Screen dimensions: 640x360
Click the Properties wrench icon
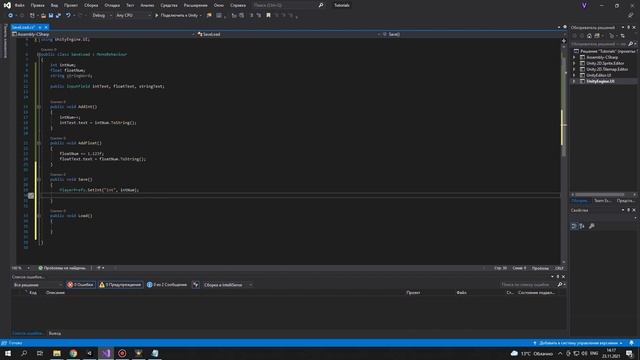click(591, 226)
